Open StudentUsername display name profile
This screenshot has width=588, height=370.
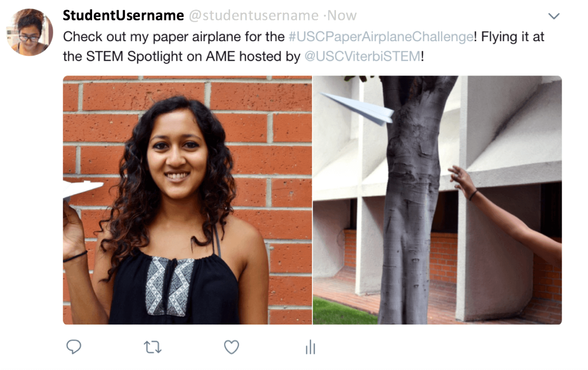(123, 15)
